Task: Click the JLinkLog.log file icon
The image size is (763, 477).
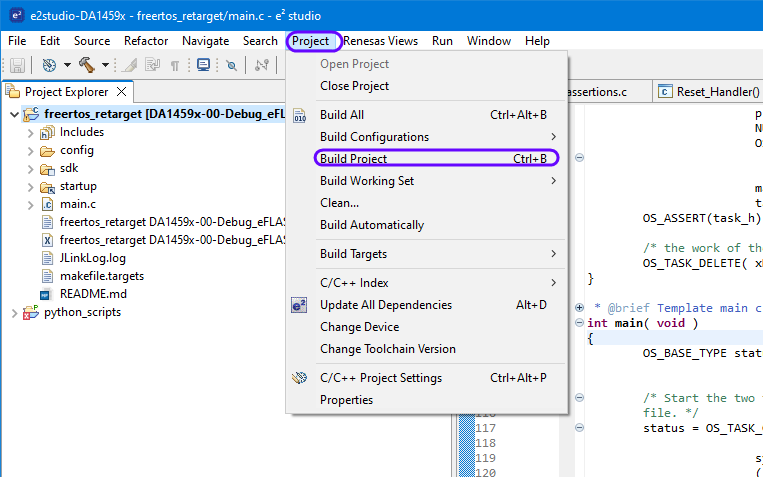Action: point(47,258)
